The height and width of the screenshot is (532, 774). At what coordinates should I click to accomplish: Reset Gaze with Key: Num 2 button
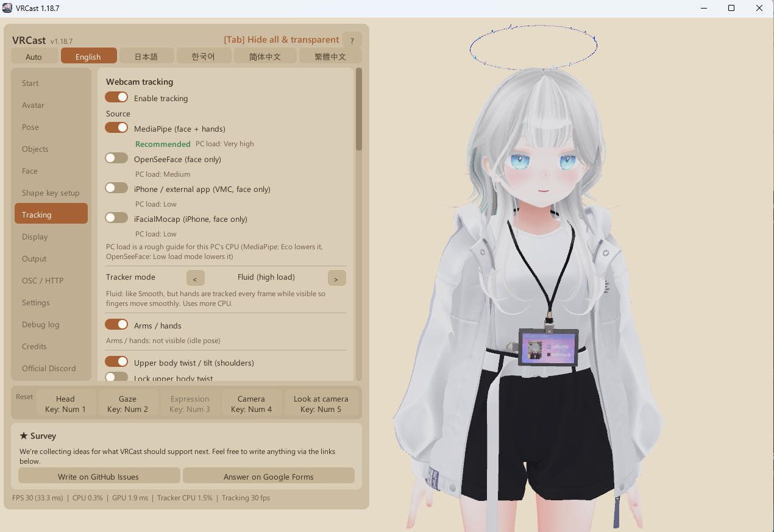point(128,403)
